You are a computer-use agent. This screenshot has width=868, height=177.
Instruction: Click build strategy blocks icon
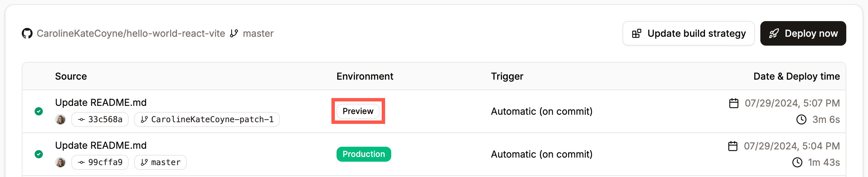coord(636,33)
